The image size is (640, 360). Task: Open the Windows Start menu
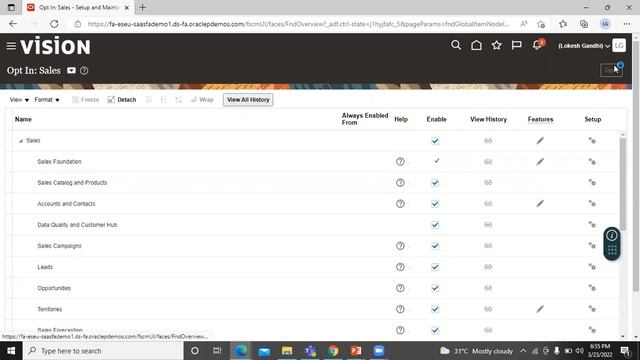coord(11,351)
